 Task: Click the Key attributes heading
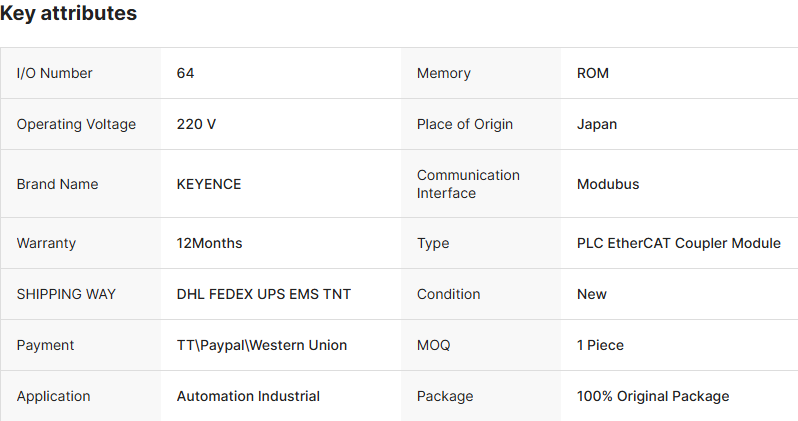coord(69,14)
